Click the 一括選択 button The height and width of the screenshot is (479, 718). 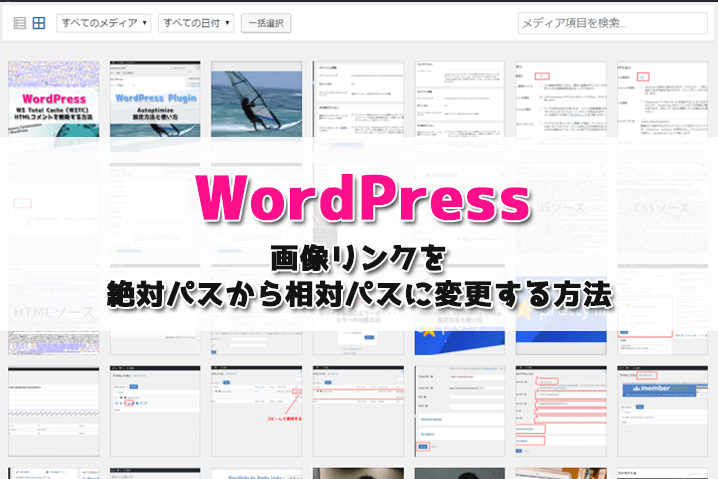(266, 23)
